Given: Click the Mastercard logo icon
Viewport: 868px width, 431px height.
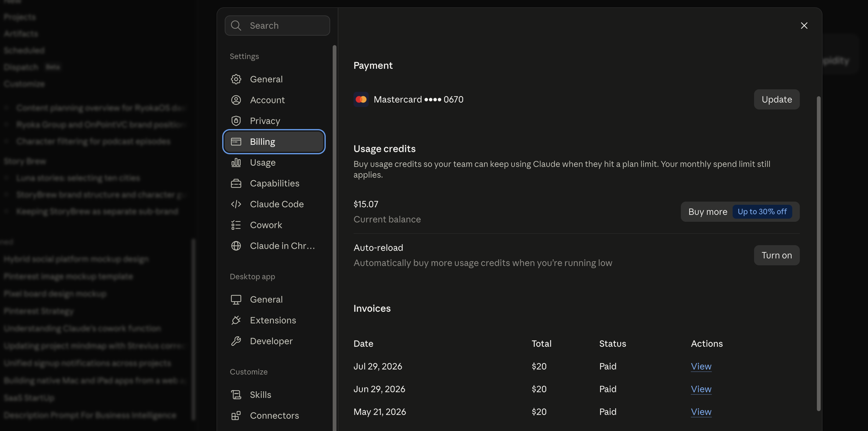Looking at the screenshot, I should tap(361, 99).
